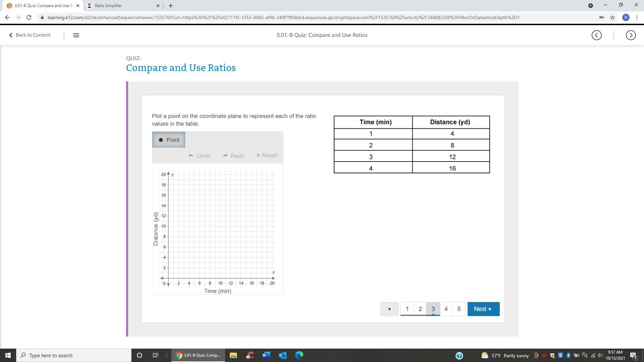Open the hamburger table of contents menu
Screen dimensions: 644x362
pyautogui.click(x=76, y=35)
